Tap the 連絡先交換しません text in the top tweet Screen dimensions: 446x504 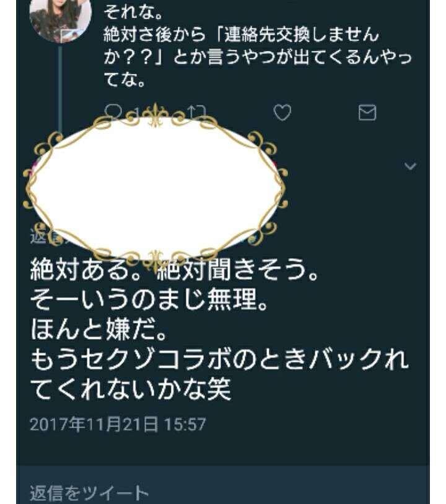[x=302, y=35]
